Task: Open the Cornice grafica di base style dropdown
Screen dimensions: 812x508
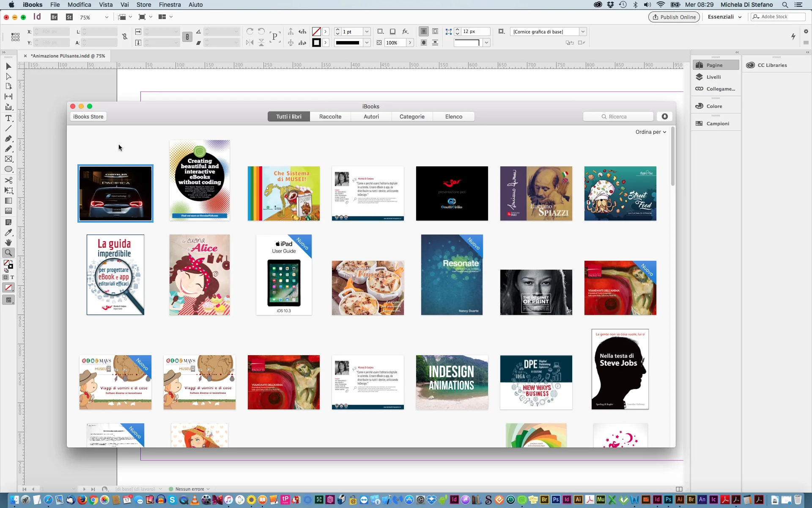Action: coord(583,31)
